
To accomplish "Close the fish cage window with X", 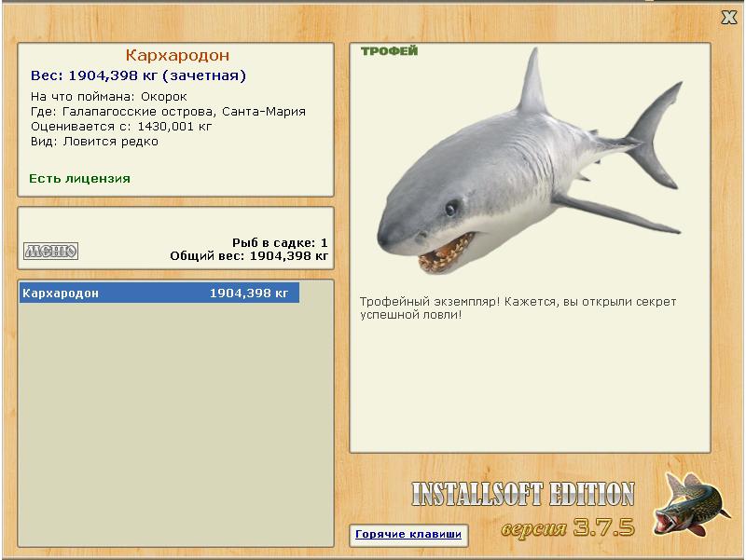I will coord(728,18).
